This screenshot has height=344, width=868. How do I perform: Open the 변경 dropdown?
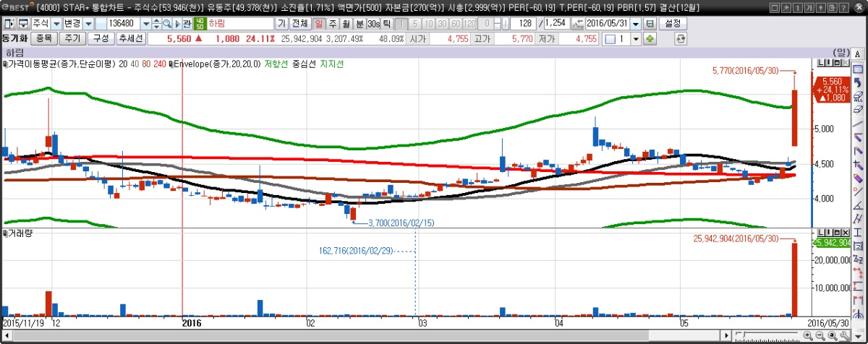[89, 23]
